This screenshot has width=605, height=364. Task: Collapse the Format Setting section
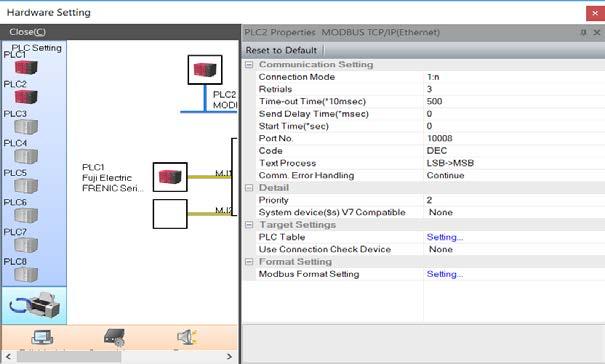point(249,262)
